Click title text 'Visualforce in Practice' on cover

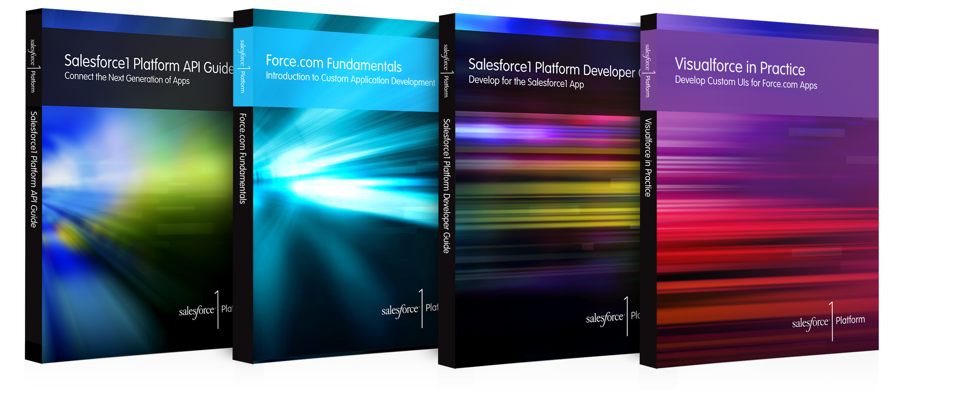[x=740, y=67]
